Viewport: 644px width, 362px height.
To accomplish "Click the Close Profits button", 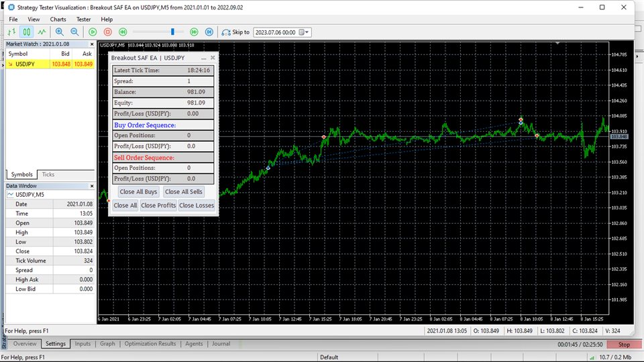I will (158, 206).
